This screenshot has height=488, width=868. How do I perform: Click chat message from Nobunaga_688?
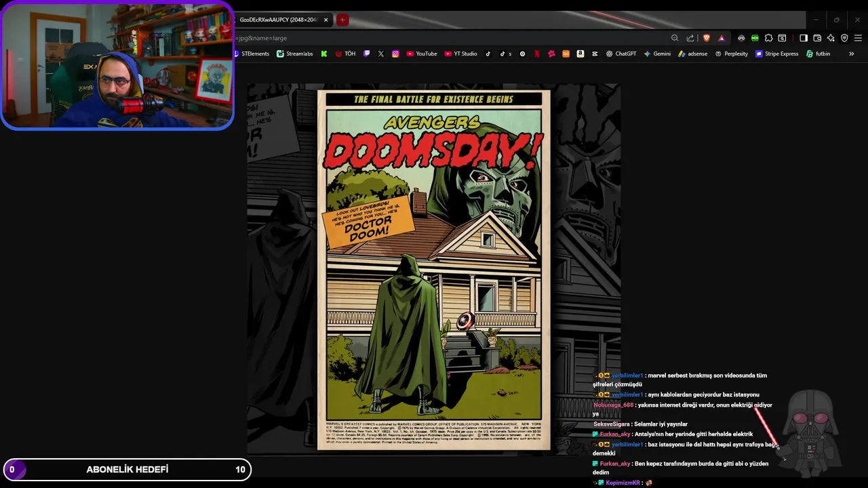[682, 409]
